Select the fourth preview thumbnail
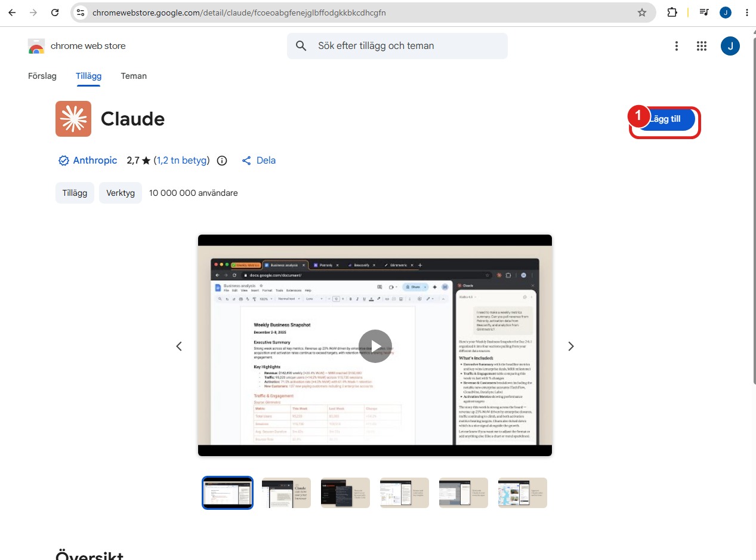Viewport: 756px width, 560px height. pyautogui.click(x=405, y=493)
